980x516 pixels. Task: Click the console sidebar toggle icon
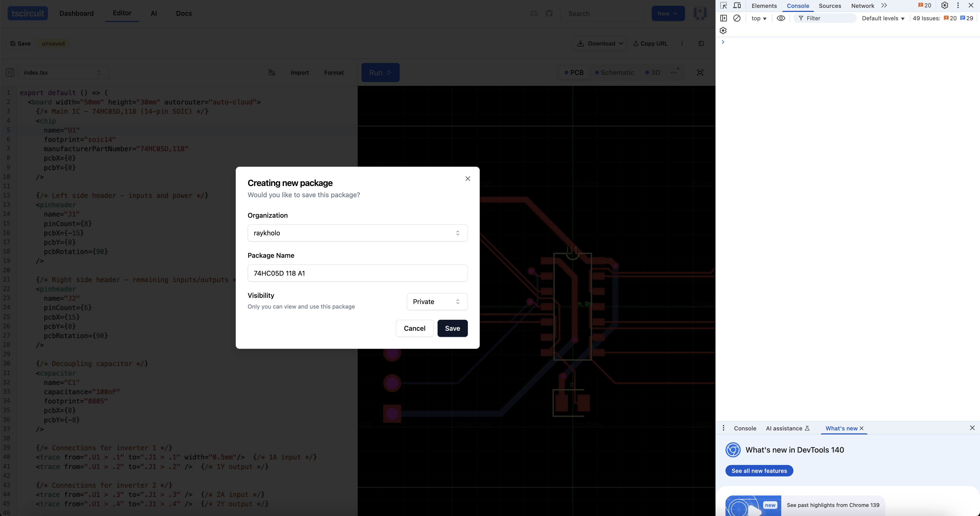(x=724, y=18)
